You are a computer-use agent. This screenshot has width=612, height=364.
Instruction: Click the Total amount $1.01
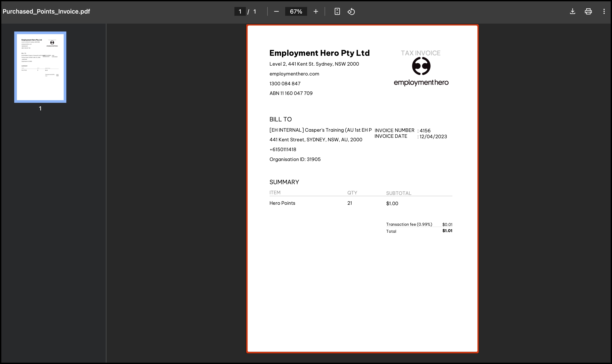click(x=447, y=231)
